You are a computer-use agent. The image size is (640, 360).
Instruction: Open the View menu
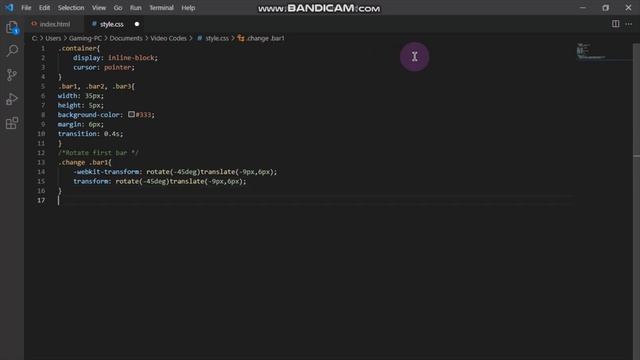tap(99, 8)
